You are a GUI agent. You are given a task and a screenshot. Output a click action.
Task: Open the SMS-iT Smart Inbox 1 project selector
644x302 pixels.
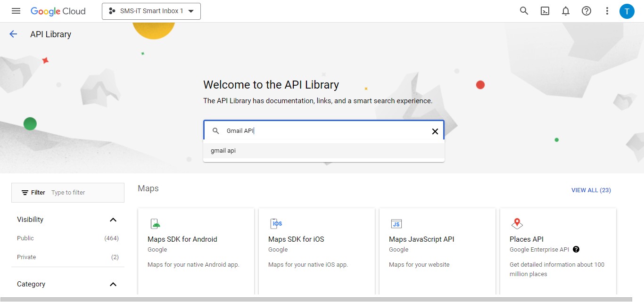151,11
